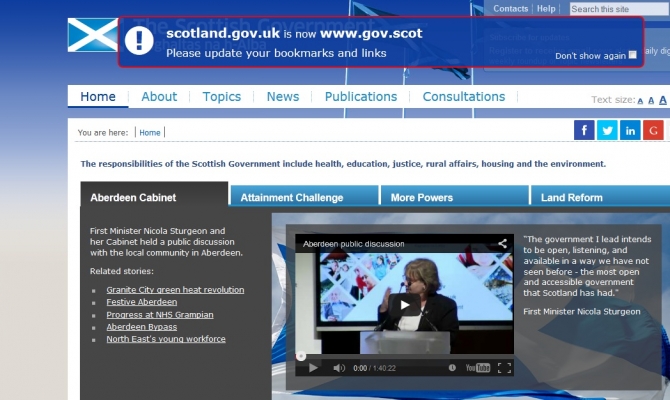Screen dimensions: 670x400
Task: Enter fullscreen mode on the video
Action: (505, 368)
